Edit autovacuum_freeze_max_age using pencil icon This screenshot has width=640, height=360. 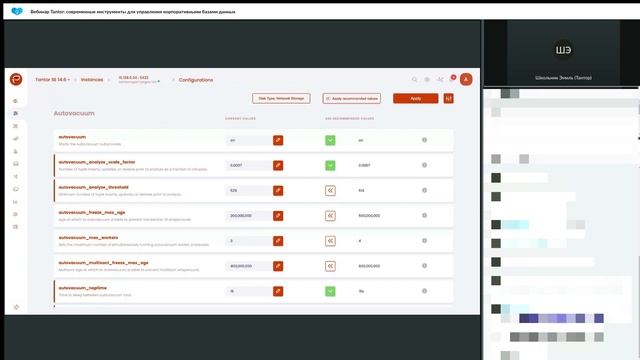pyautogui.click(x=278, y=216)
